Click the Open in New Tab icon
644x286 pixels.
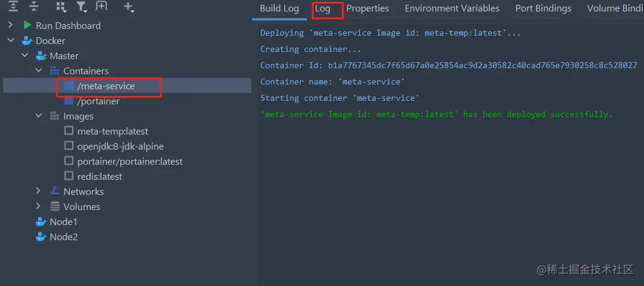click(101, 6)
